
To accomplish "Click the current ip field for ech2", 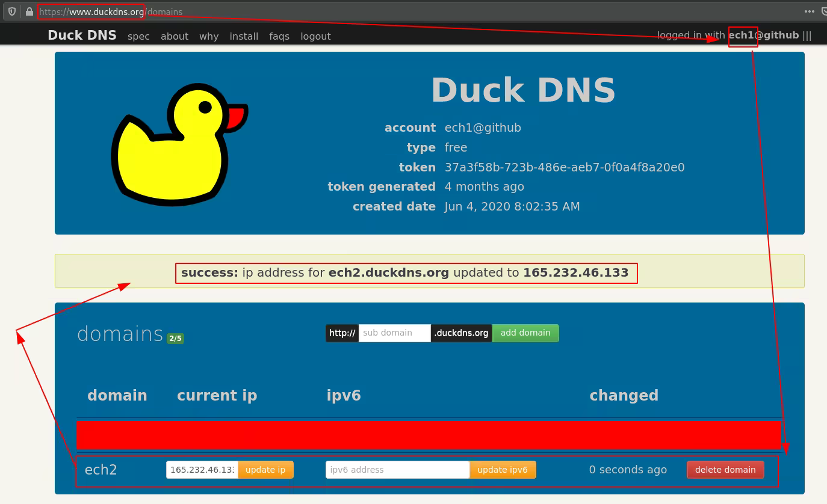I will [x=202, y=470].
